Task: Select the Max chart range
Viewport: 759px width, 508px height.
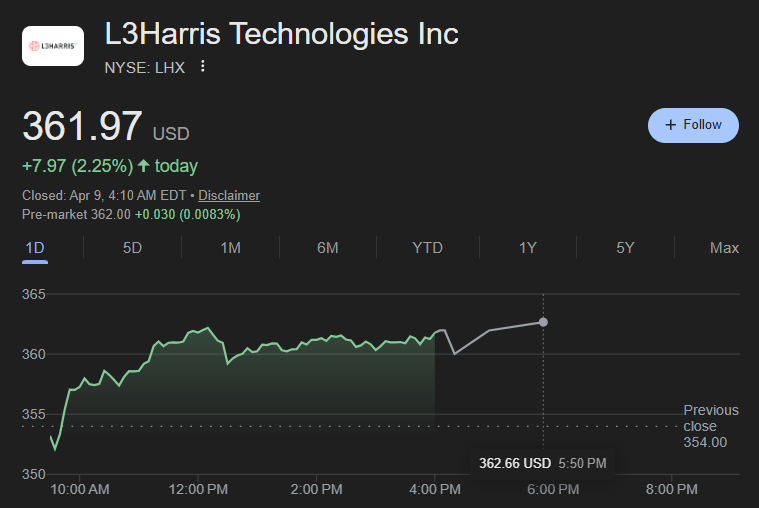Action: (724, 248)
